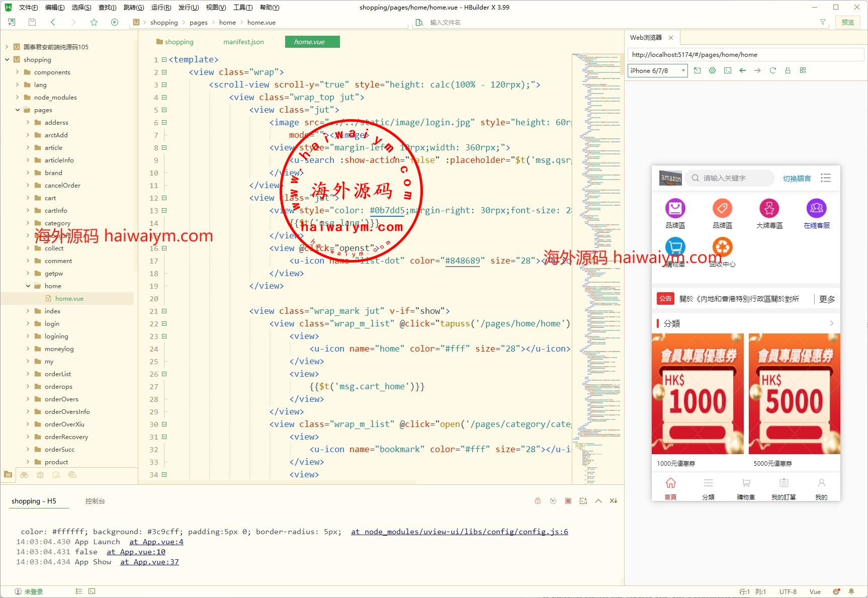Click the browser URL address field
Viewport: 868px width, 598px height.
744,55
